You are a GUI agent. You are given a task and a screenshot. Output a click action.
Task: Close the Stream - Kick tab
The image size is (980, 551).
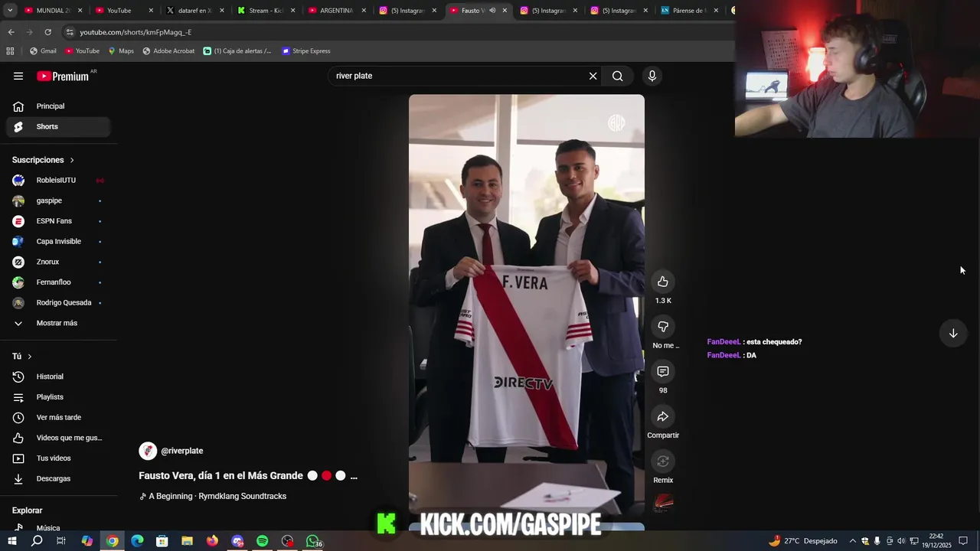point(292,11)
